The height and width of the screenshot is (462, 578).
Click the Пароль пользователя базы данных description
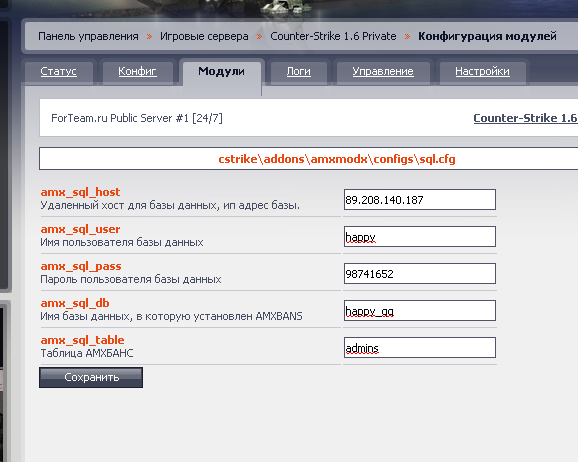click(x=130, y=279)
